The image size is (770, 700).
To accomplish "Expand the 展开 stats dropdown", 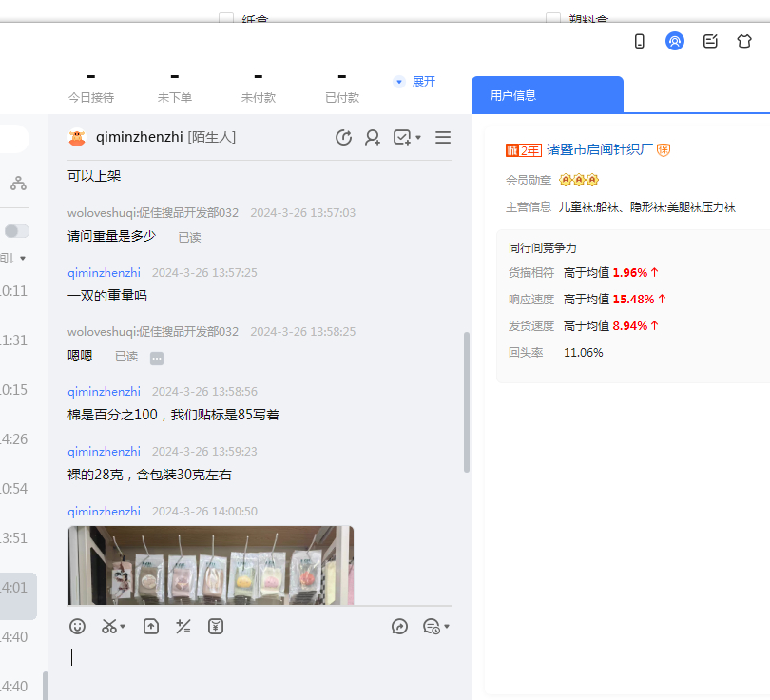I will pyautogui.click(x=415, y=82).
